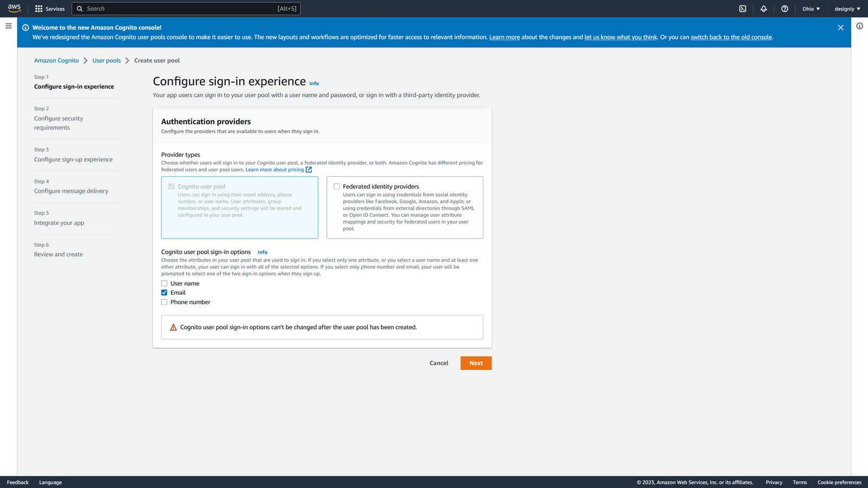Click the Next button
The height and width of the screenshot is (488, 868).
point(475,363)
